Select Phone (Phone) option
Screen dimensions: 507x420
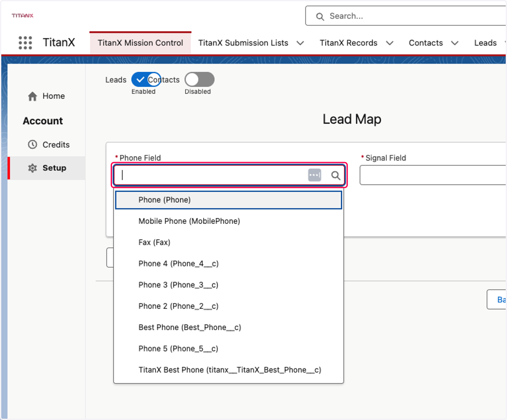(x=229, y=200)
